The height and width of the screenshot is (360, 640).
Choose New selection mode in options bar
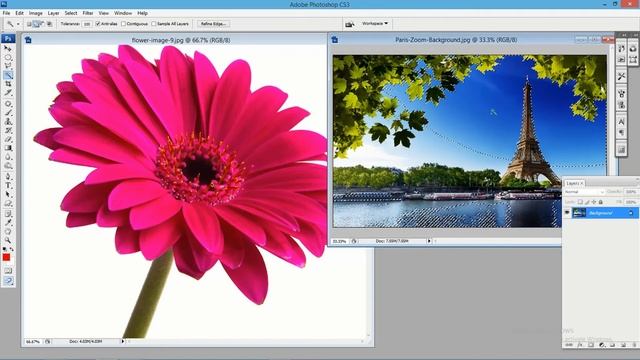pos(29,24)
